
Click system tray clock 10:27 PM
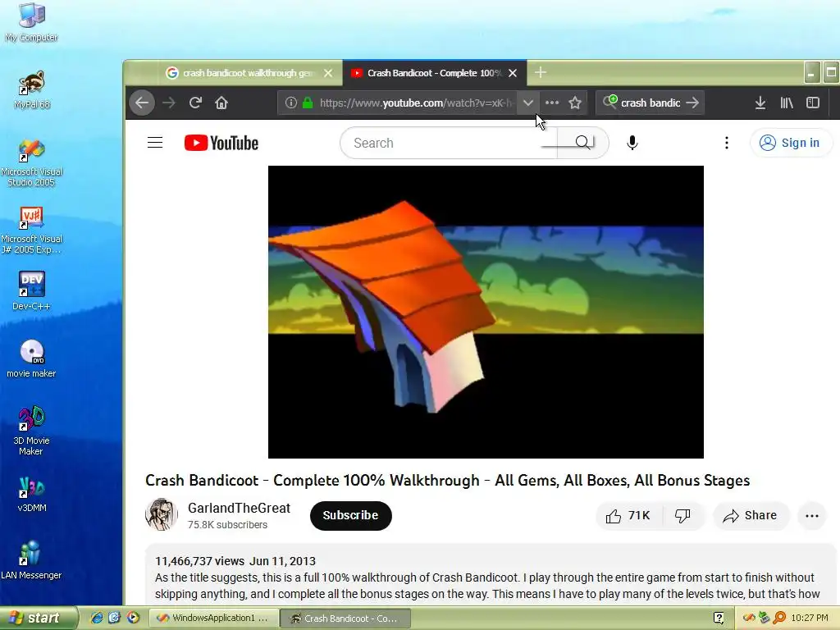(809, 618)
